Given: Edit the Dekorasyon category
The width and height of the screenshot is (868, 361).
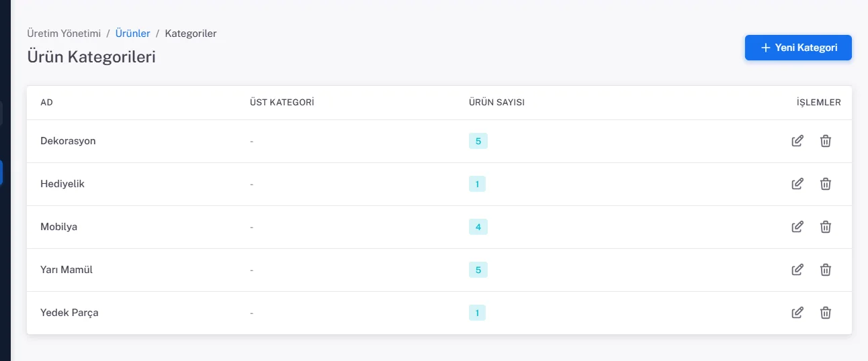Looking at the screenshot, I should point(797,141).
